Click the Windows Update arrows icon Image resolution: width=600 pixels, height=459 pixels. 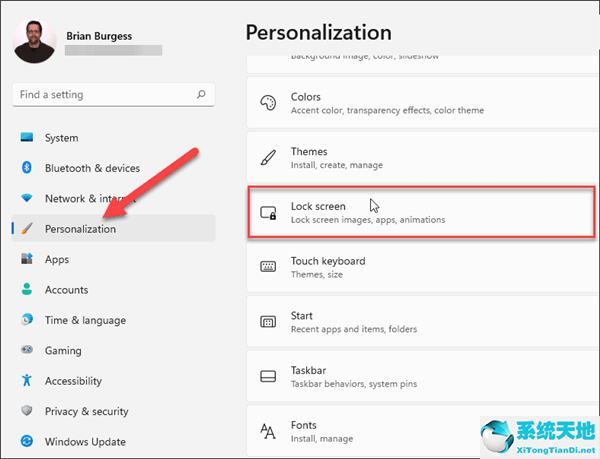click(x=27, y=442)
